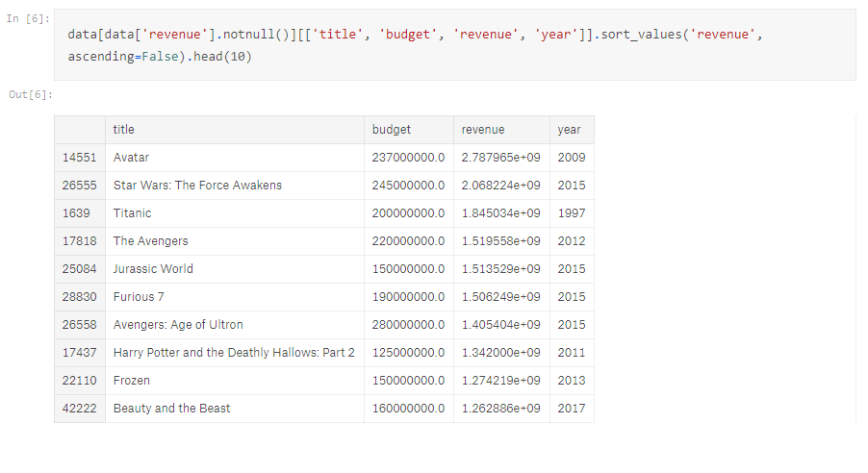Click index 17437 row label
This screenshot has width=868, height=473.
pos(80,353)
